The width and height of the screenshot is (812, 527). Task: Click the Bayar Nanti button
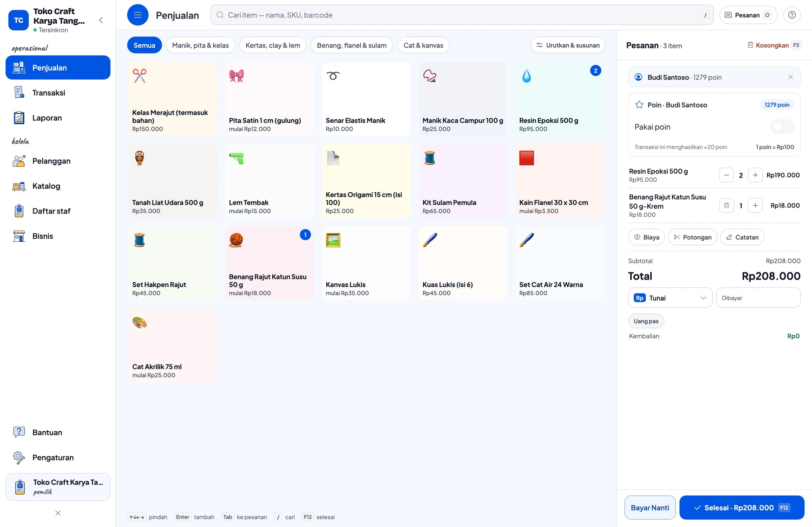click(x=650, y=508)
